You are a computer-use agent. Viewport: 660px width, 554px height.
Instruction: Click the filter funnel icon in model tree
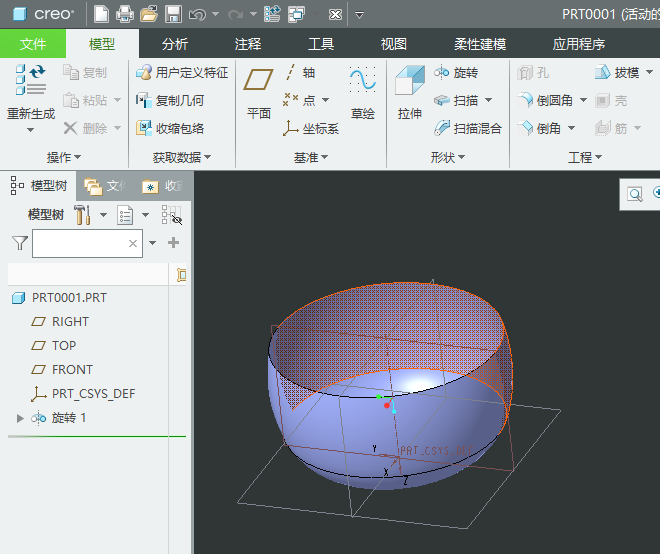19,243
